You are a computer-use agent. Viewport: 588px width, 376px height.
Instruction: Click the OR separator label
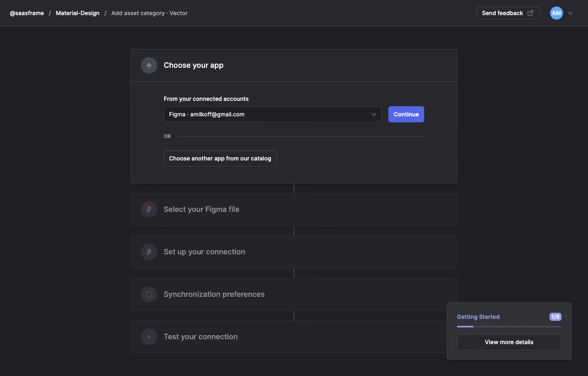click(167, 136)
